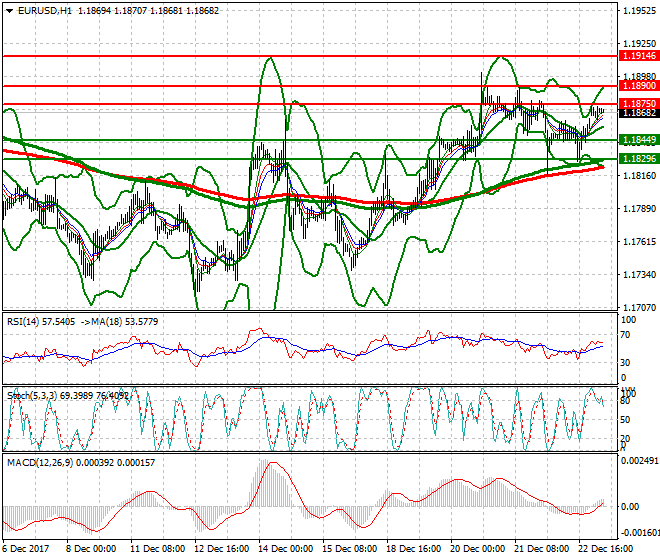Click the 11 Dec 08:00 time label
The height and width of the screenshot is (560, 660).
tap(157, 549)
